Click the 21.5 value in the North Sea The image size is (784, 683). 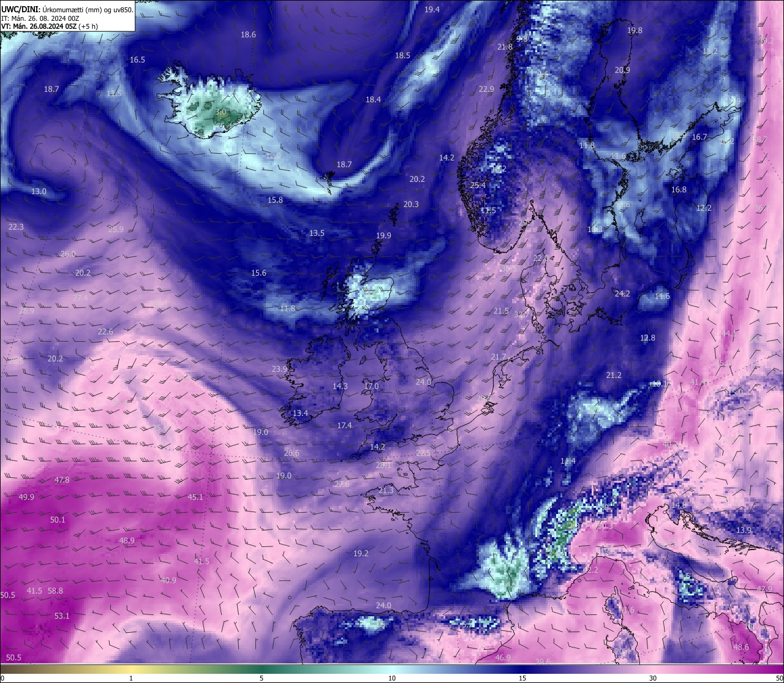[x=501, y=312]
